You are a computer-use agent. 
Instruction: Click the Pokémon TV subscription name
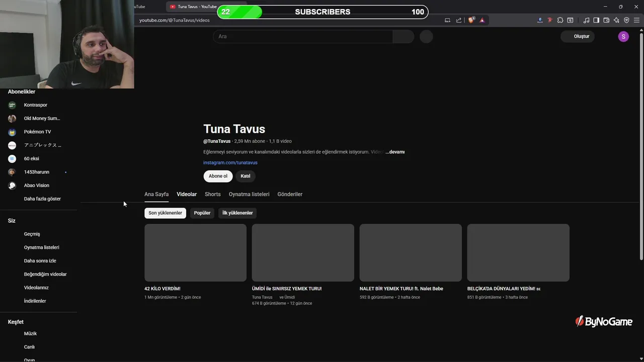pos(37,132)
